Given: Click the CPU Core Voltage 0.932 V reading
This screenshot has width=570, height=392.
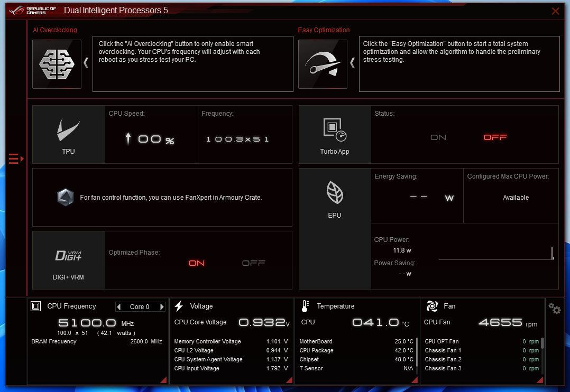Looking at the screenshot, I should pyautogui.click(x=264, y=322).
